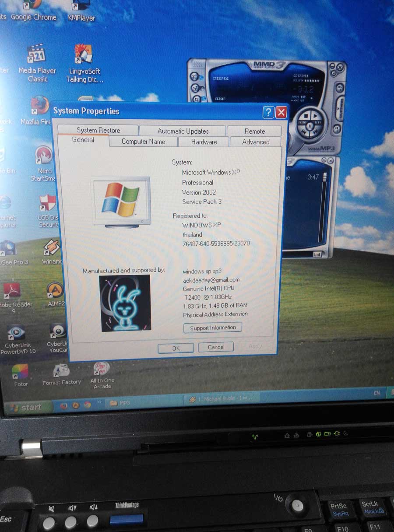
Task: Click the EN language indicator in the taskbar
Action: [x=377, y=393]
